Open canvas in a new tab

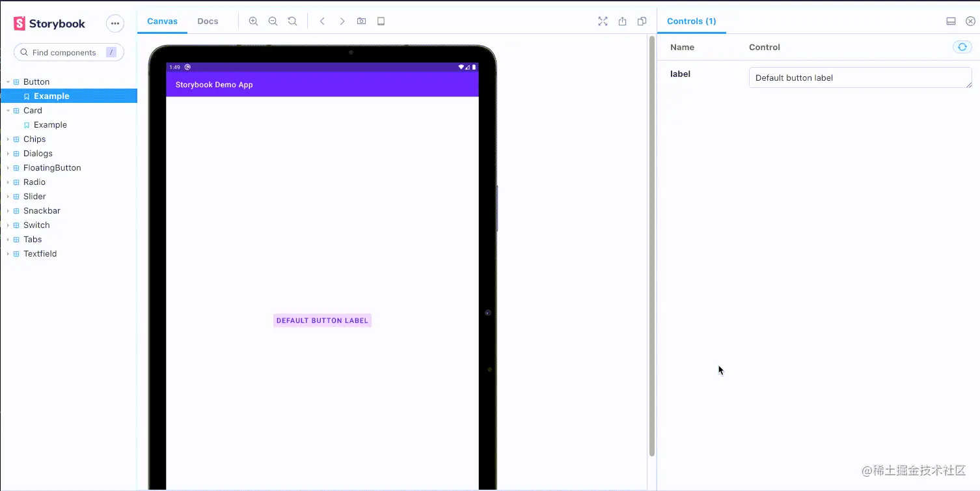tap(622, 21)
